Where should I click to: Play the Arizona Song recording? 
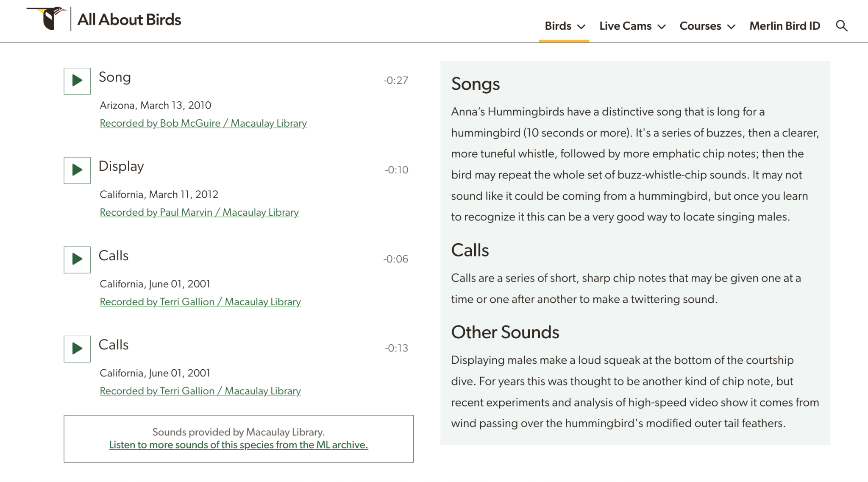[x=77, y=81]
